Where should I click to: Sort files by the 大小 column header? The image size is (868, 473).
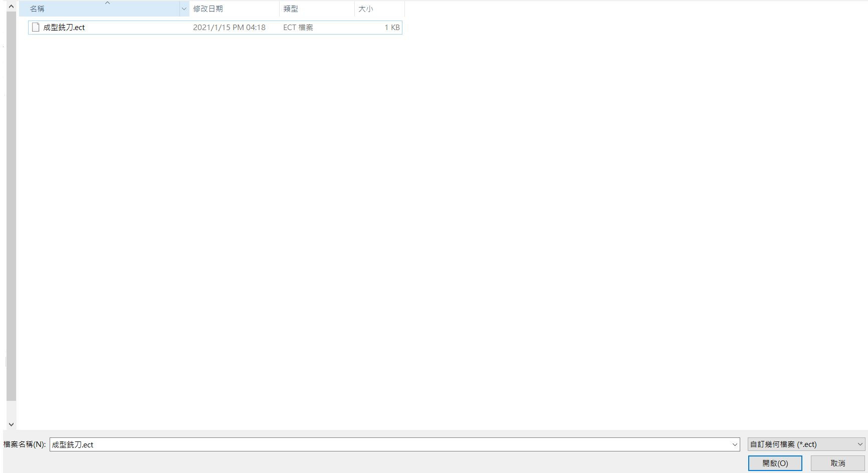[x=379, y=9]
